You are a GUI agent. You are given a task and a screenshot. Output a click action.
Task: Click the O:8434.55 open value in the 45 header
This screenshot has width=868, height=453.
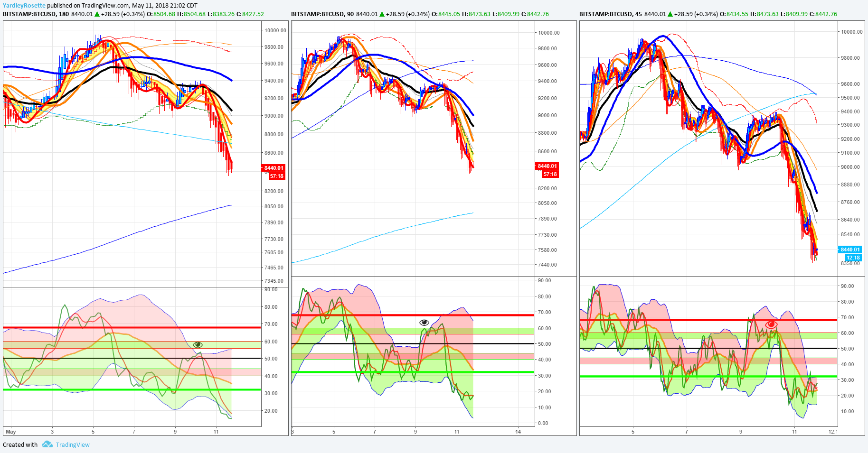pos(734,14)
